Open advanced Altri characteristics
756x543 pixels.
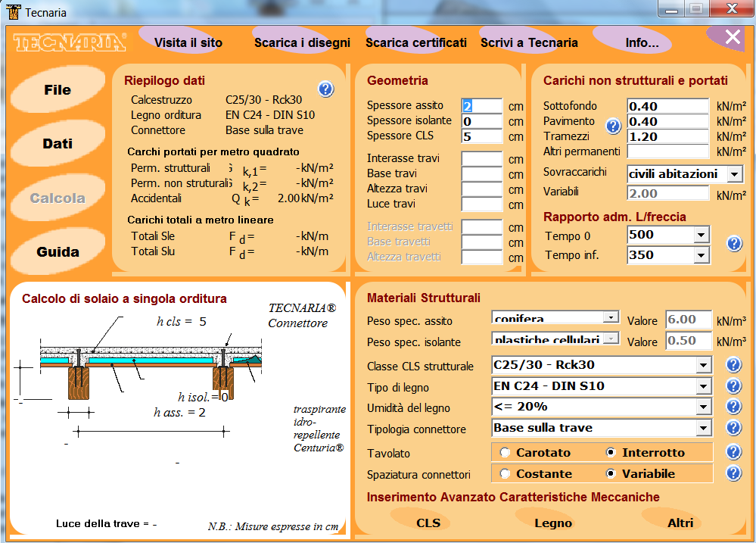coord(680,523)
